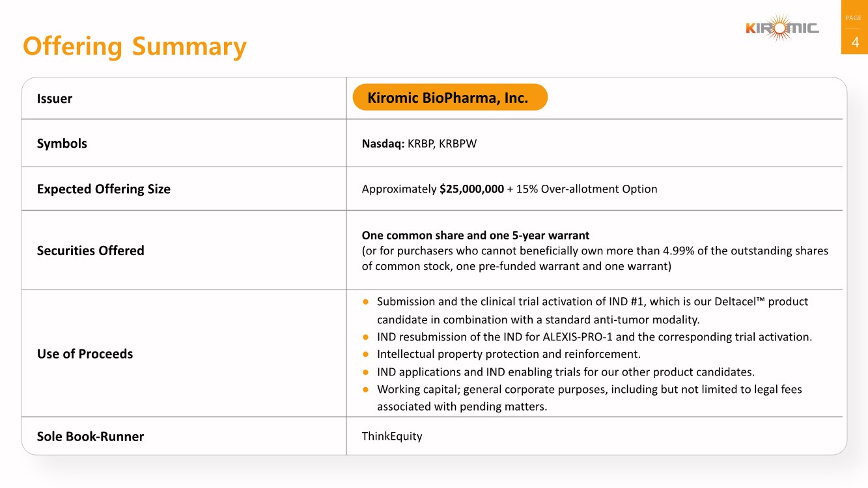
Task: Click the 'ThinkEquity' book-runner text
Action: (392, 436)
